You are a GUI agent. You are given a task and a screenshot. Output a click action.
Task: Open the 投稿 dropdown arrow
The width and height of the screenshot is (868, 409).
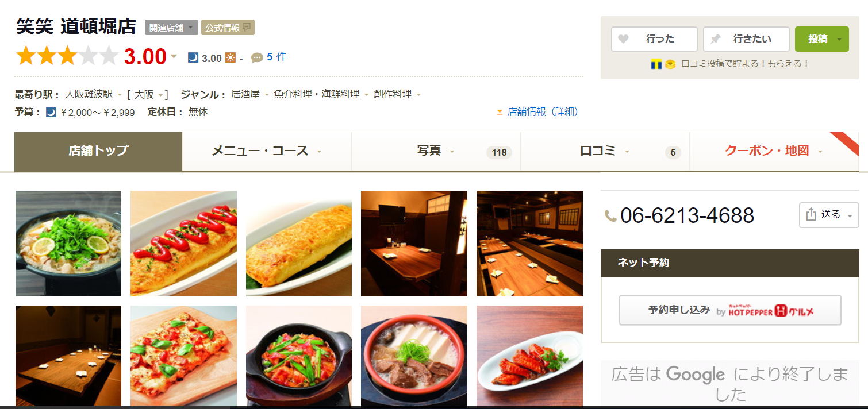click(839, 39)
